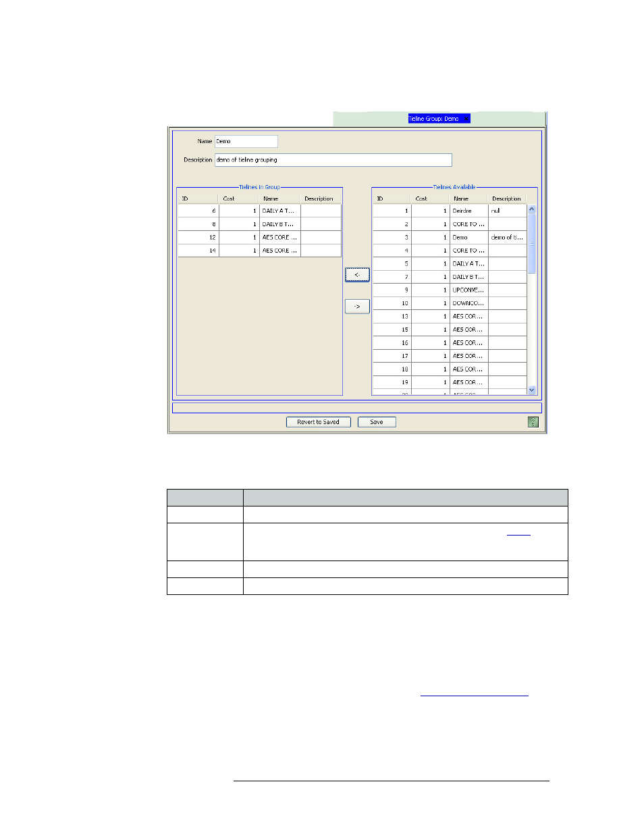Click Description header in Tielines Available
The height and width of the screenshot is (834, 644).
[507, 199]
